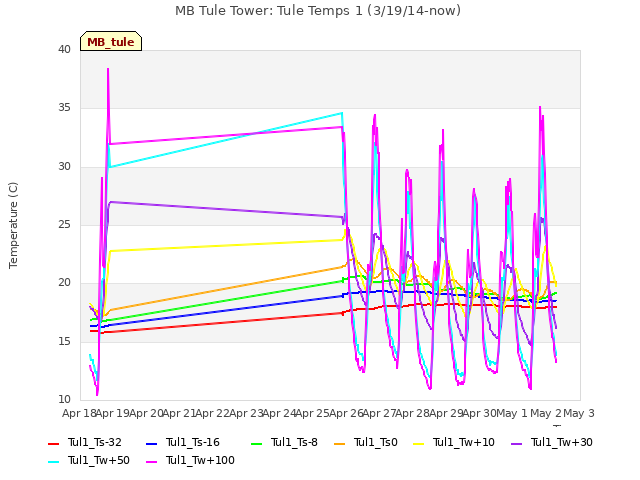
Task: Click the Temperature (C) axis label
Action: point(13,225)
